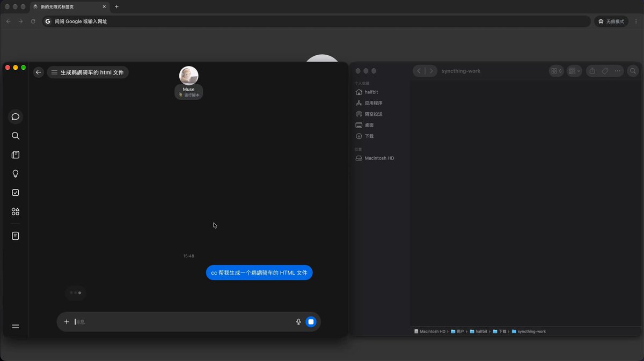Open Finder tags button

605,71
